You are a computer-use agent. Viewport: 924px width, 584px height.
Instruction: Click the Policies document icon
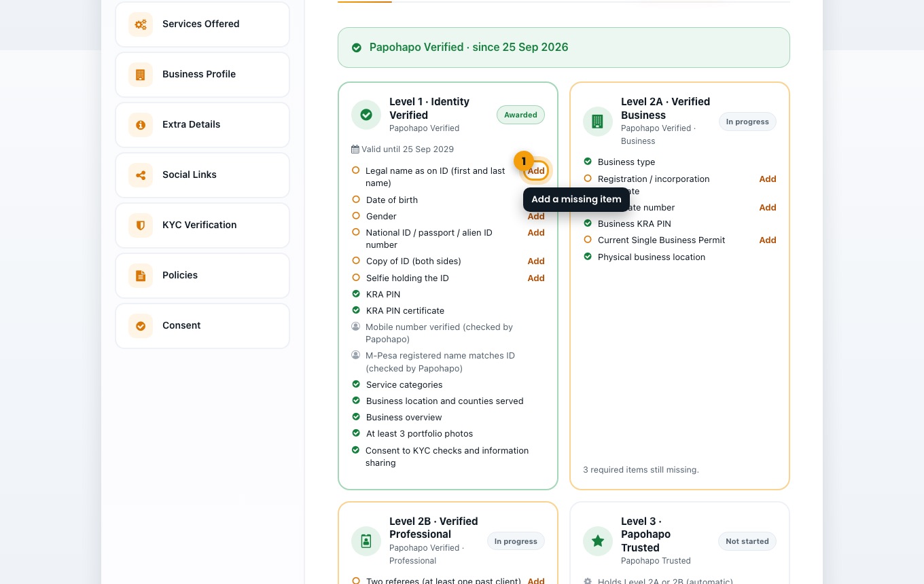click(141, 276)
